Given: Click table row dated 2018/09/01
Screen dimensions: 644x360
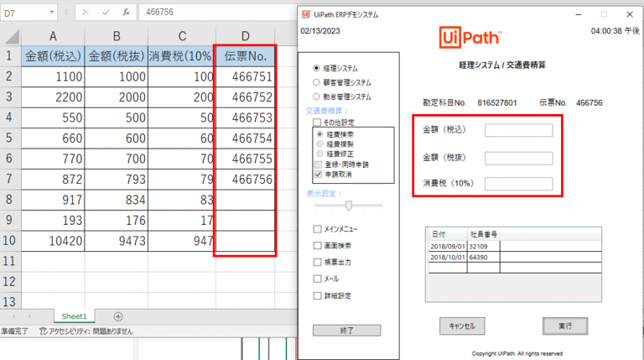Looking at the screenshot, I should 513,246.
